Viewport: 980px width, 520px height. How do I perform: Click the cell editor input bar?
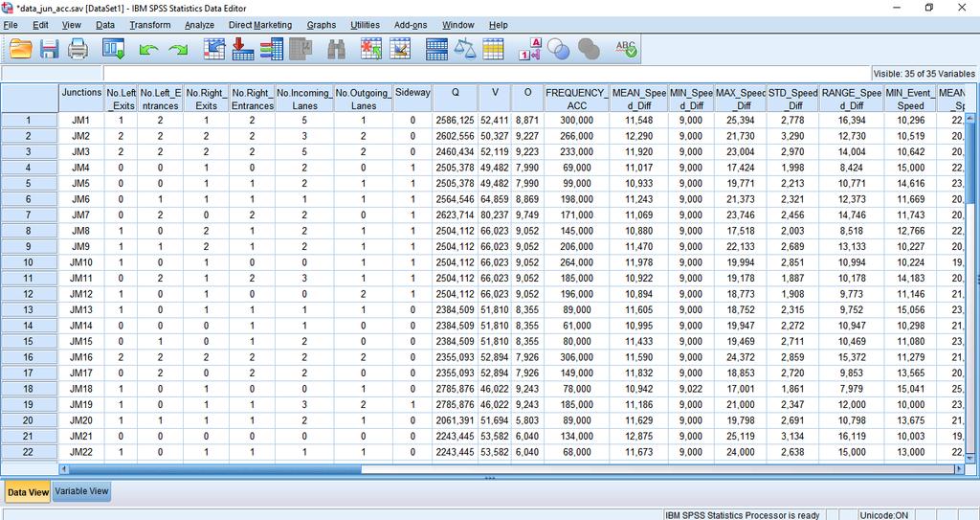pos(486,73)
